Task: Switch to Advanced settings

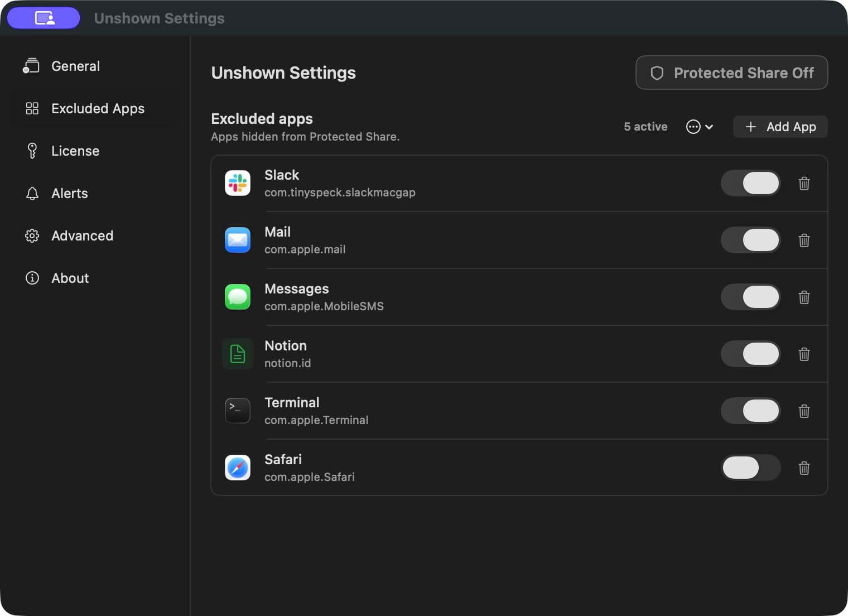Action: pyautogui.click(x=95, y=235)
